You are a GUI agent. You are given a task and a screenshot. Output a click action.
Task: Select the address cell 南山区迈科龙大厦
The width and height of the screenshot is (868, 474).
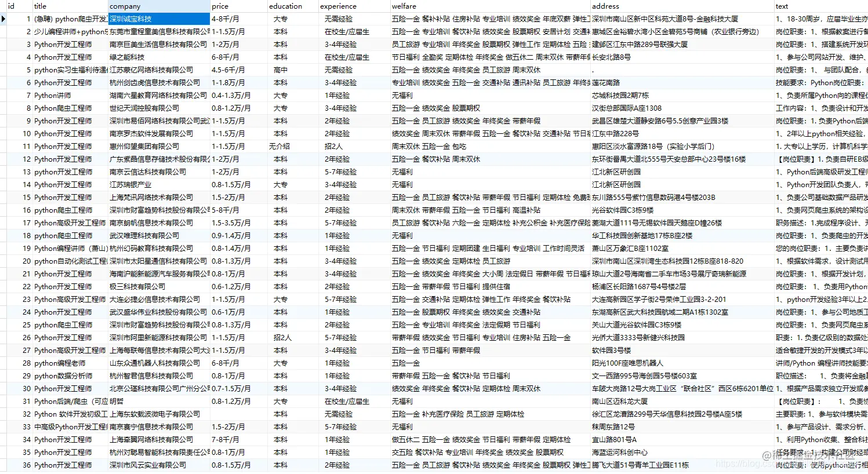(x=682, y=402)
